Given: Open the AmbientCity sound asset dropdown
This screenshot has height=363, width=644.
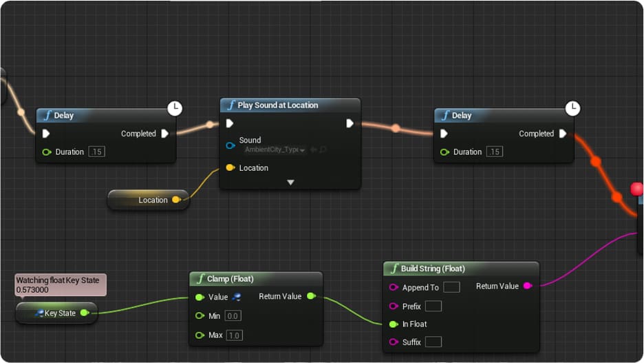Looking at the screenshot, I should coord(275,149).
